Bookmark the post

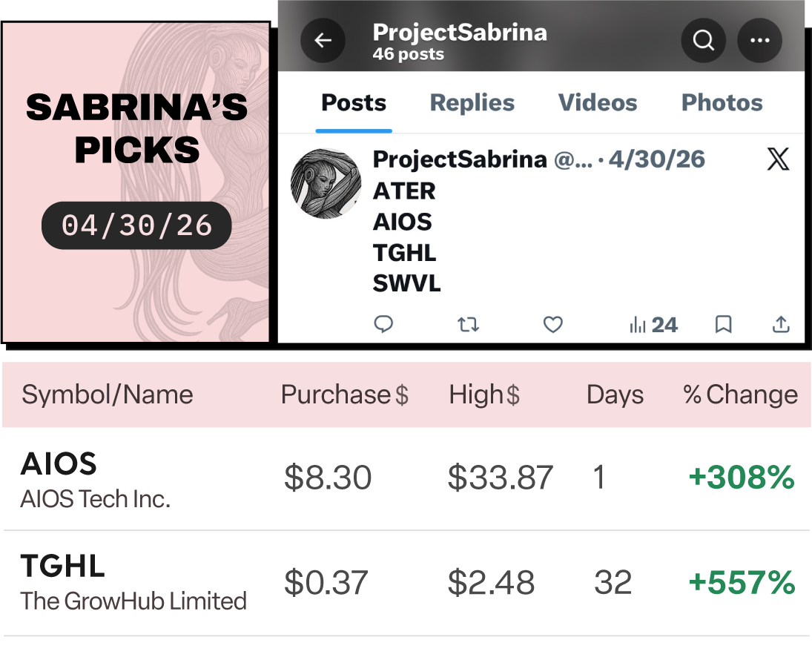pyautogui.click(x=724, y=325)
